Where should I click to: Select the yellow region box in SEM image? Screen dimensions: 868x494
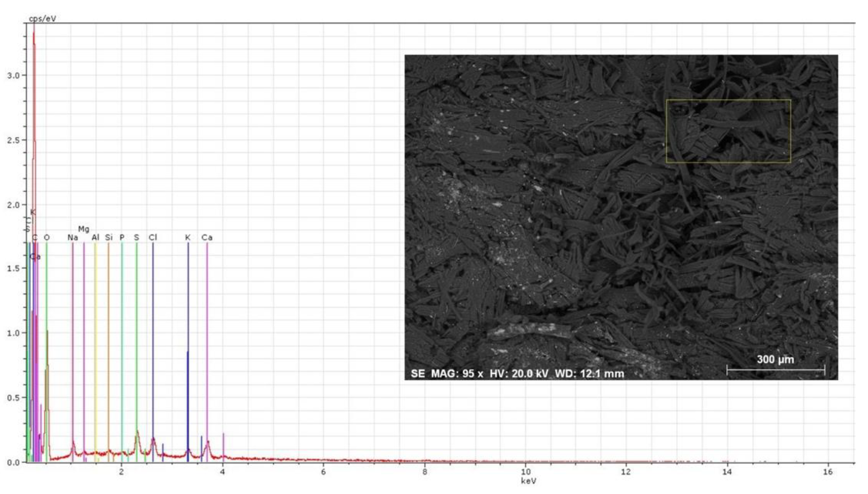tap(728, 100)
